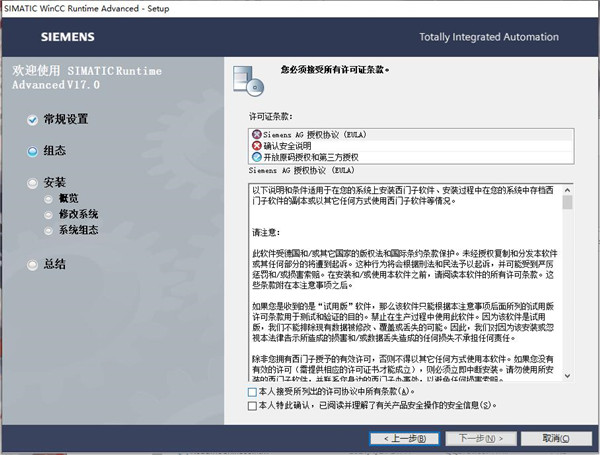Click the Totally Integrated Automation header text

click(x=489, y=37)
